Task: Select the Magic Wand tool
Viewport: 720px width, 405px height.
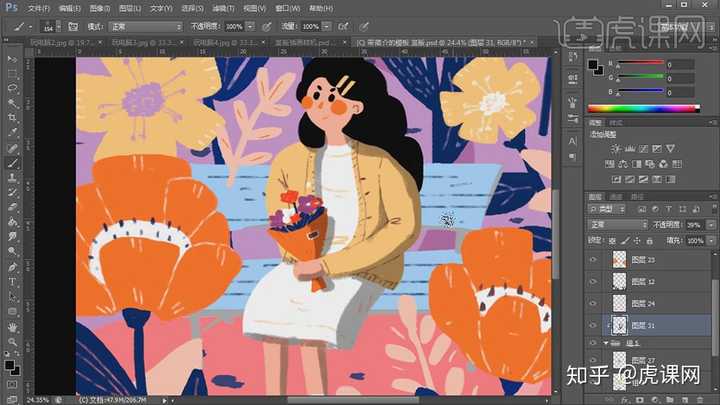Action: click(12, 103)
